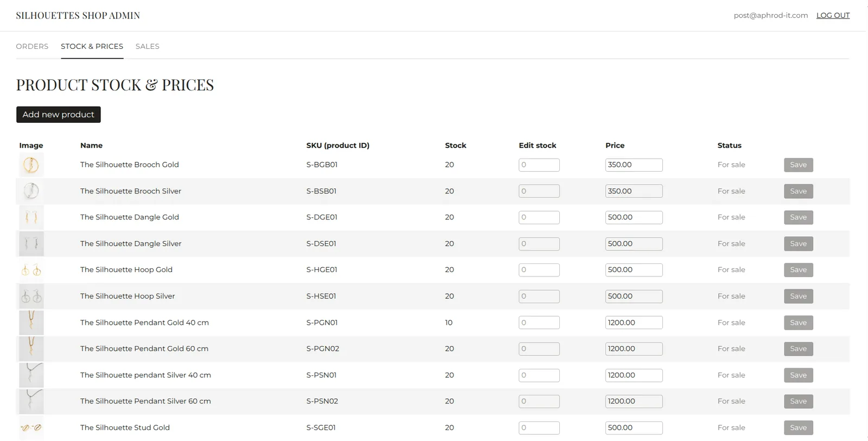
Task: Select SKU text S-PGN02
Action: point(323,349)
